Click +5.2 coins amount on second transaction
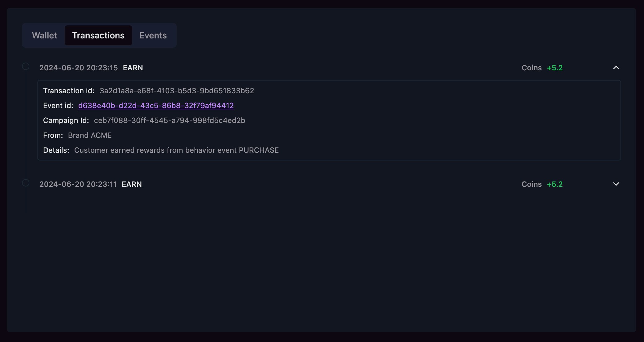Screen dimensions: 644x342 click(x=555, y=184)
